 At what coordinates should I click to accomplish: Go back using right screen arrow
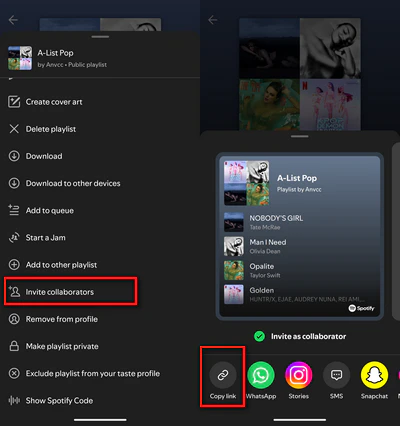213,20
